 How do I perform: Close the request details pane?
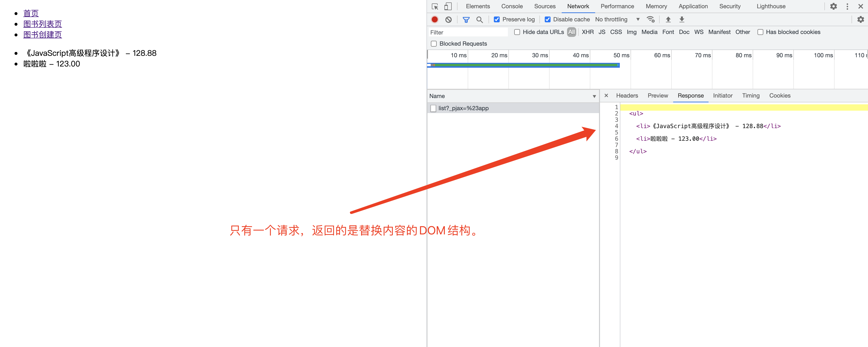(x=606, y=96)
